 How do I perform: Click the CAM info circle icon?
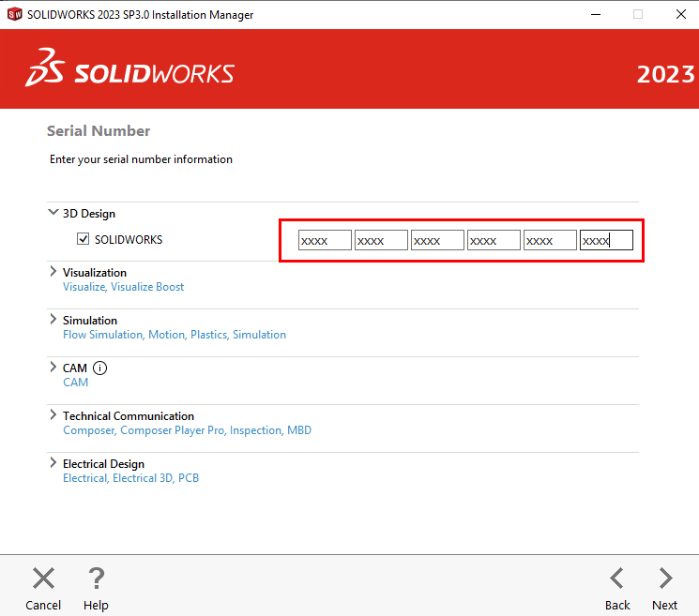click(99, 368)
